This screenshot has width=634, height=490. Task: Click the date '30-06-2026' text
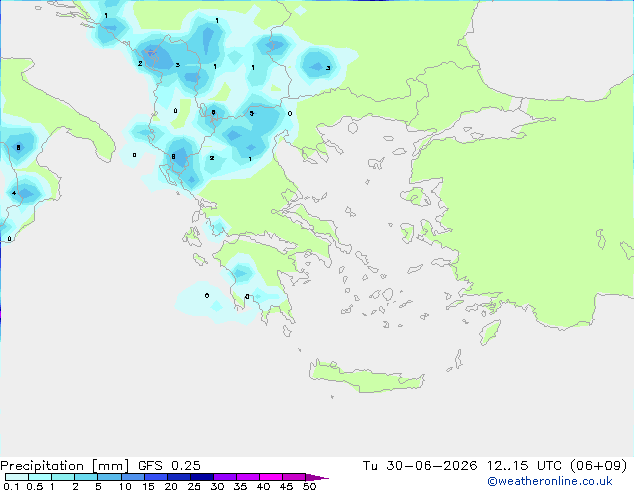click(x=432, y=466)
